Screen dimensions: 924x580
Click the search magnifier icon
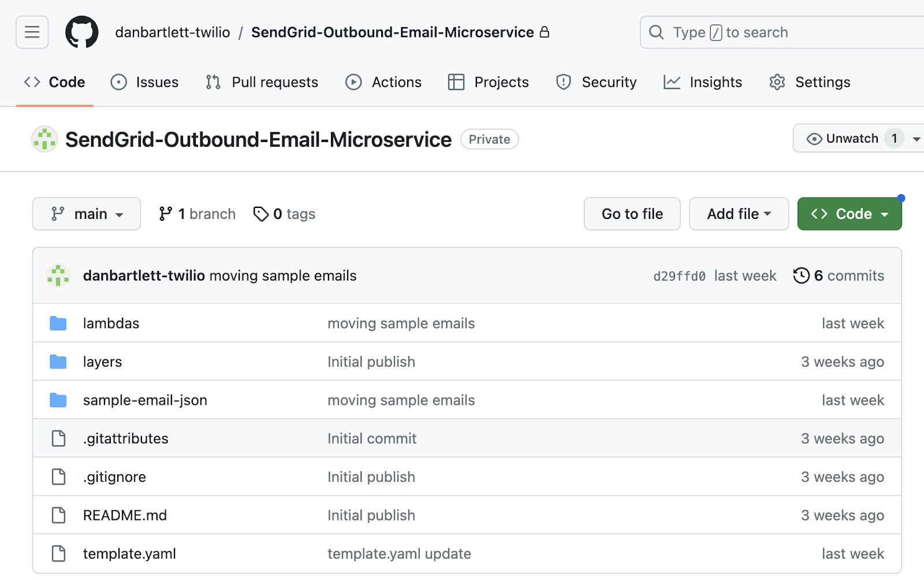[x=657, y=32]
